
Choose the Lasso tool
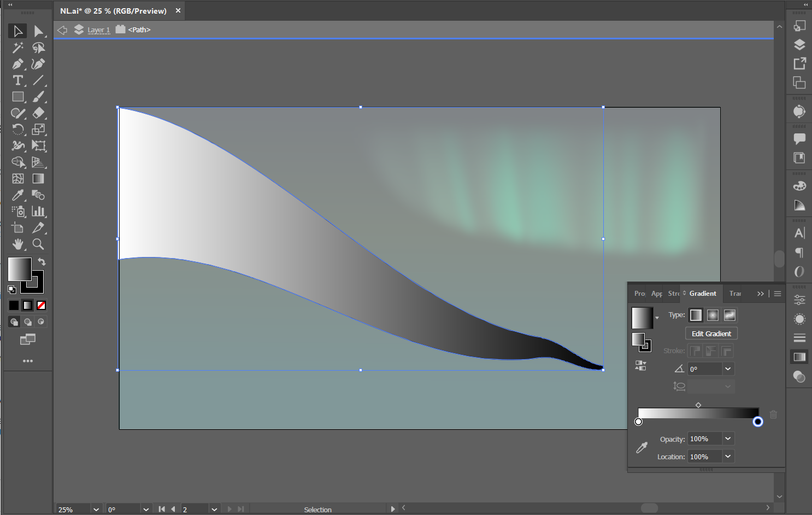tap(38, 48)
